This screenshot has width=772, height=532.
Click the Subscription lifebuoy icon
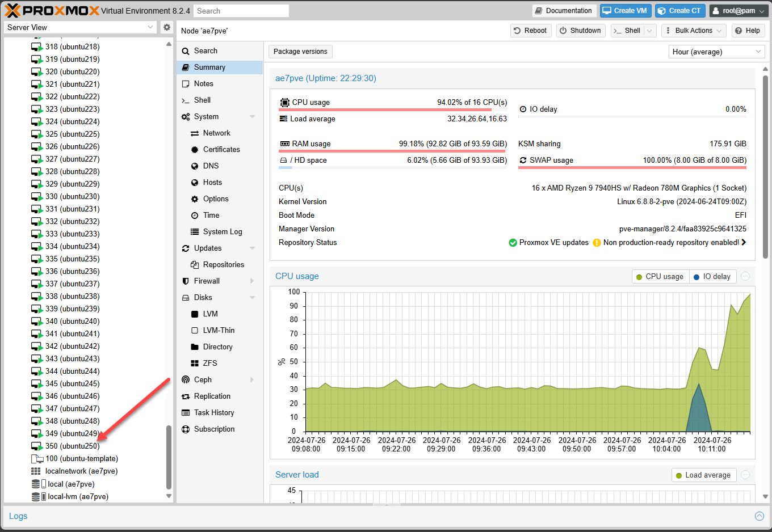tap(186, 429)
